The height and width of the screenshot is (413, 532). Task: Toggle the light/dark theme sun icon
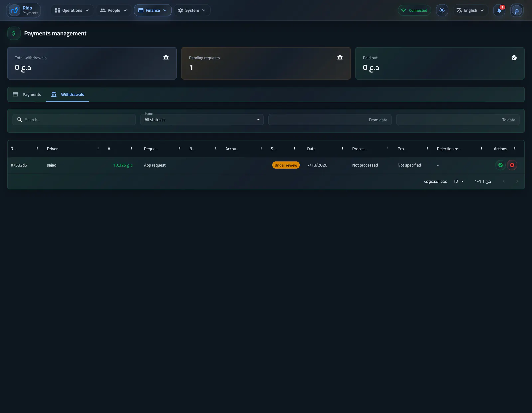tap(442, 10)
